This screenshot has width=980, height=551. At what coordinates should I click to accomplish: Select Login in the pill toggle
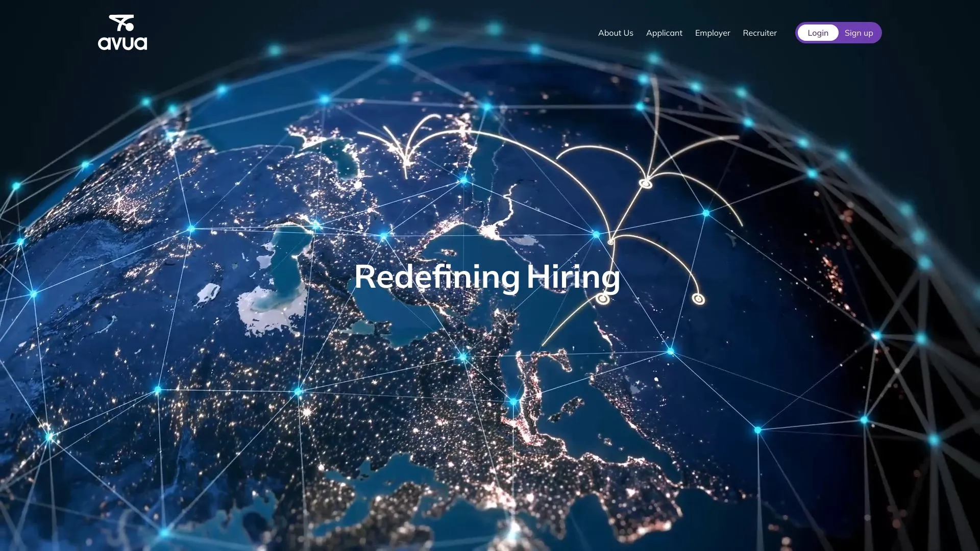818,33
